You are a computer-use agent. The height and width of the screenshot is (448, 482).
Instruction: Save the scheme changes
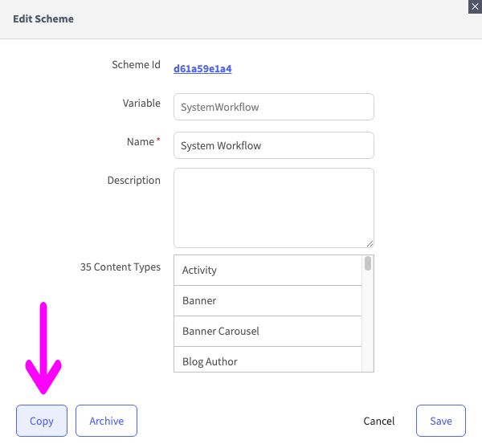[441, 421]
